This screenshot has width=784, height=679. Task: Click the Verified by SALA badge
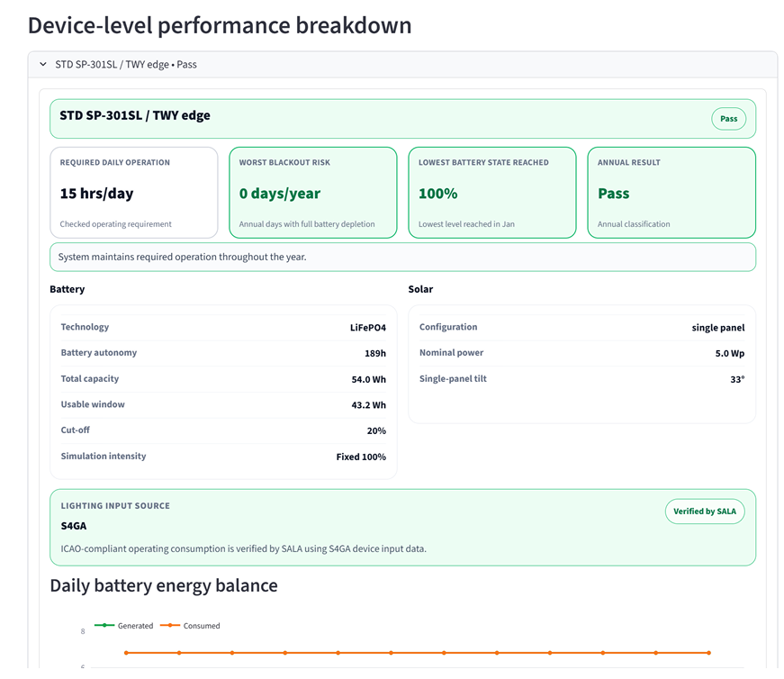[x=705, y=512]
